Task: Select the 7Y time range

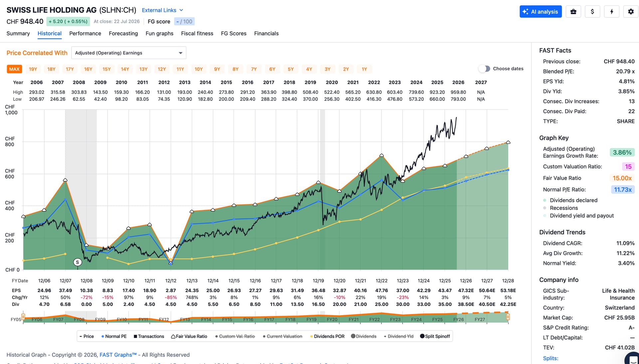Action: (254, 69)
